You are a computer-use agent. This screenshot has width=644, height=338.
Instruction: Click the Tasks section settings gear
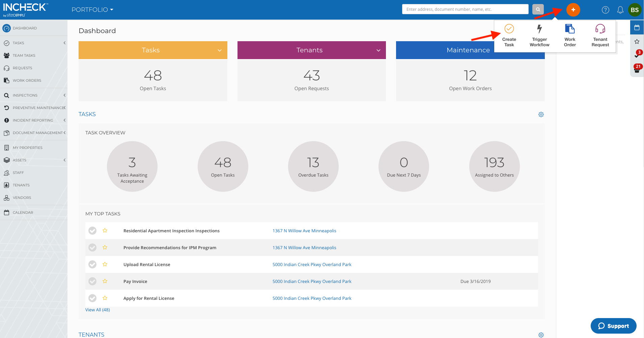[541, 114]
